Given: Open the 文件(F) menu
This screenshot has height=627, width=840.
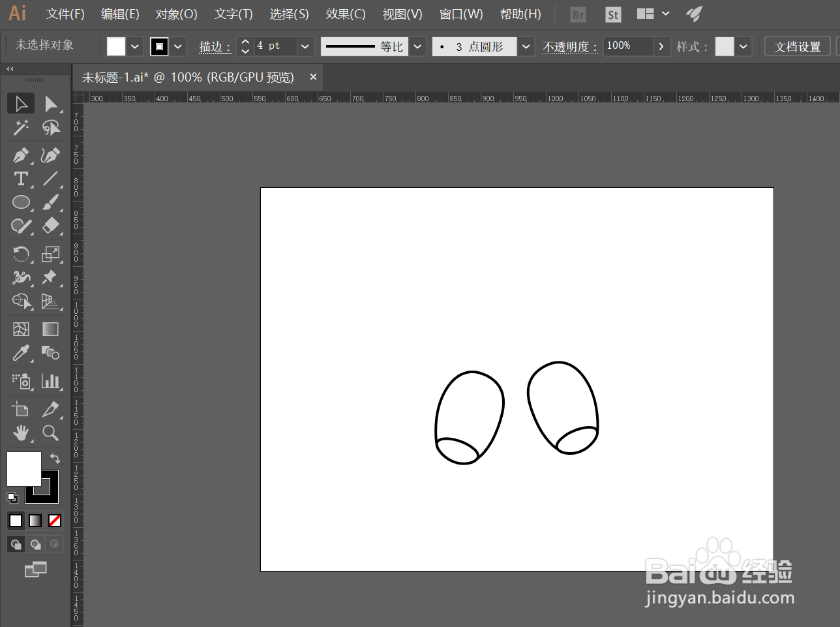Looking at the screenshot, I should [65, 14].
